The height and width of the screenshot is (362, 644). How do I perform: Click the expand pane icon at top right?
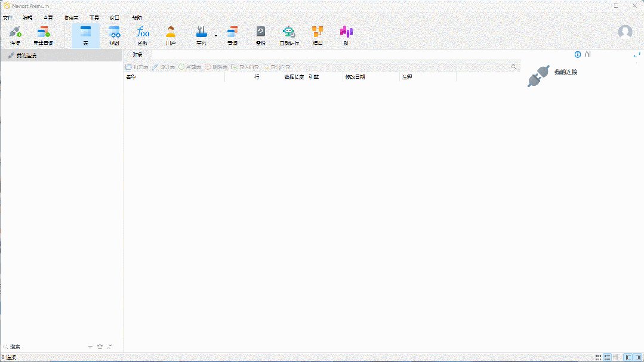(637, 55)
